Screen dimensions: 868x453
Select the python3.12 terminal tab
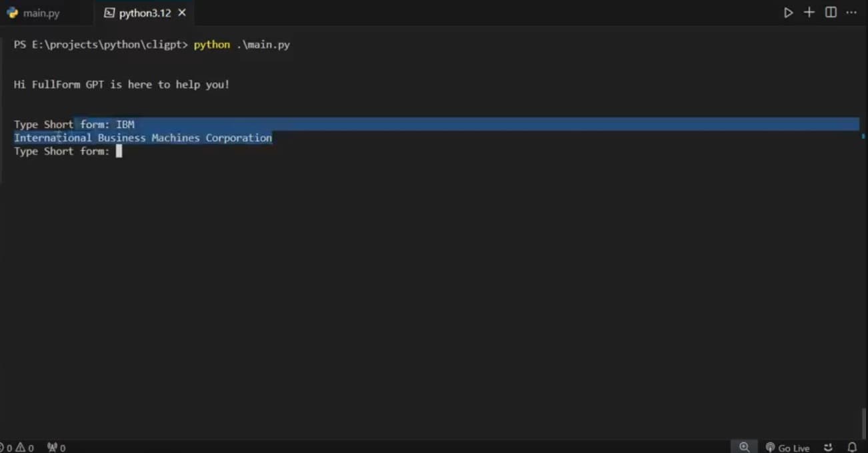[x=145, y=13]
